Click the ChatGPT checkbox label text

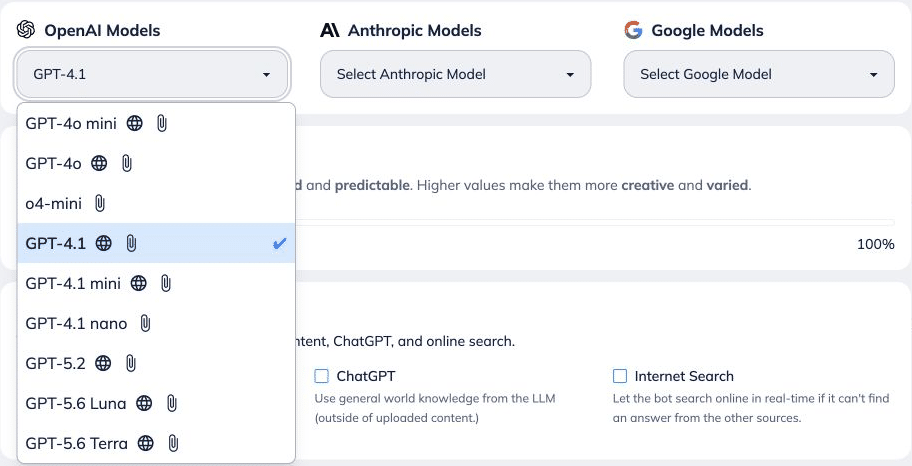click(x=366, y=376)
